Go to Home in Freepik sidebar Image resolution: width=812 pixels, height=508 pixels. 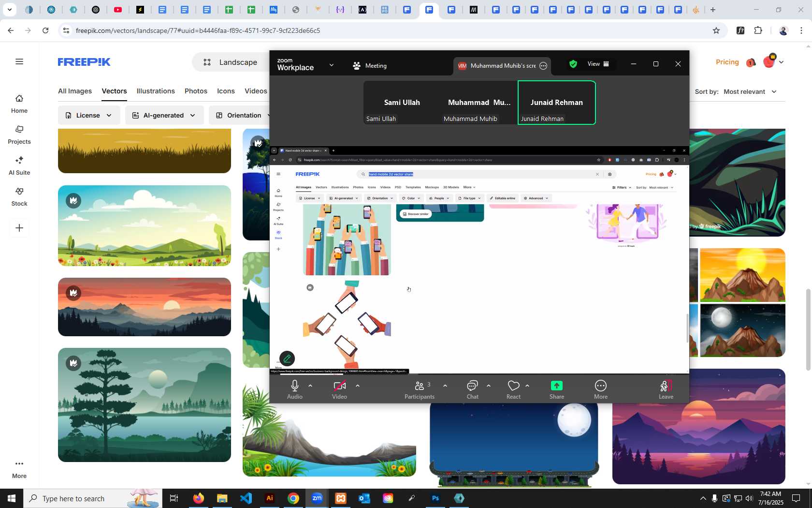[x=19, y=104]
